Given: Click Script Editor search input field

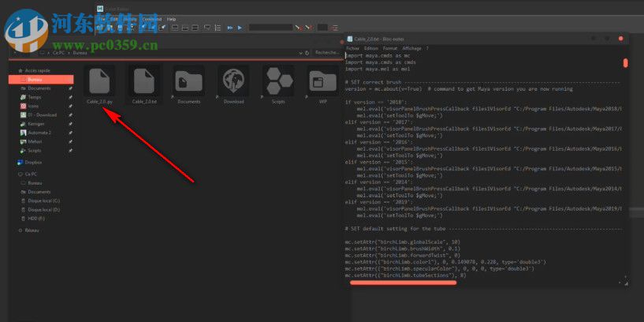Looking at the screenshot, I should [x=270, y=28].
